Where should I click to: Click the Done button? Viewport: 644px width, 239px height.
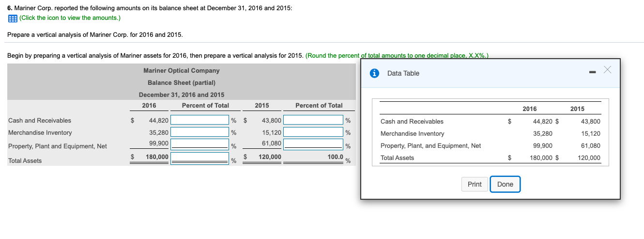click(505, 184)
